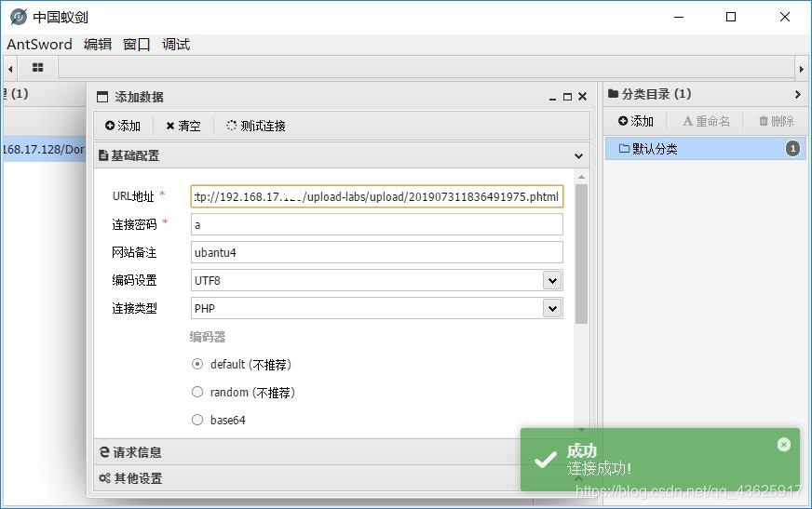This screenshot has height=509, width=812.
Task: Click the 分类目录 (1) folder icon
Action: (x=613, y=94)
